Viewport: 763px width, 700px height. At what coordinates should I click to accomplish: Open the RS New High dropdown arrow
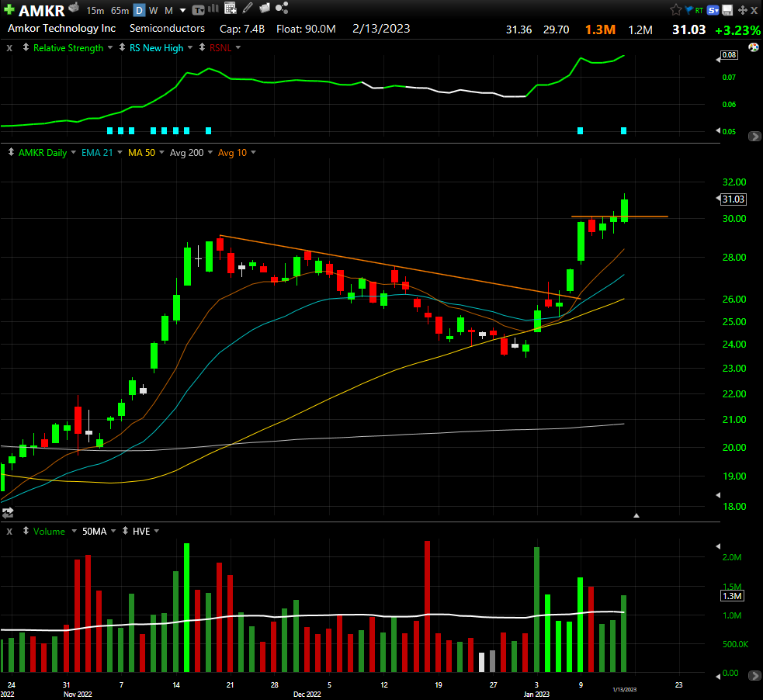(x=189, y=47)
